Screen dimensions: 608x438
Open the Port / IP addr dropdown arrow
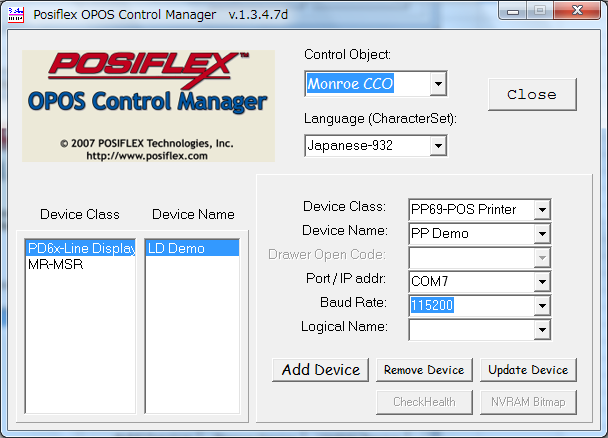pyautogui.click(x=542, y=282)
